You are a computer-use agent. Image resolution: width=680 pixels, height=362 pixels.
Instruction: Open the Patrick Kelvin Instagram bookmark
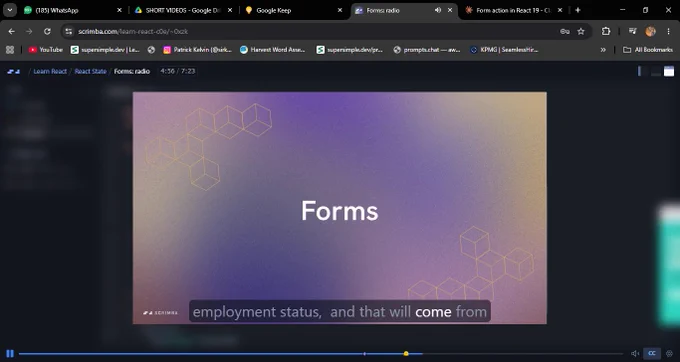click(197, 50)
